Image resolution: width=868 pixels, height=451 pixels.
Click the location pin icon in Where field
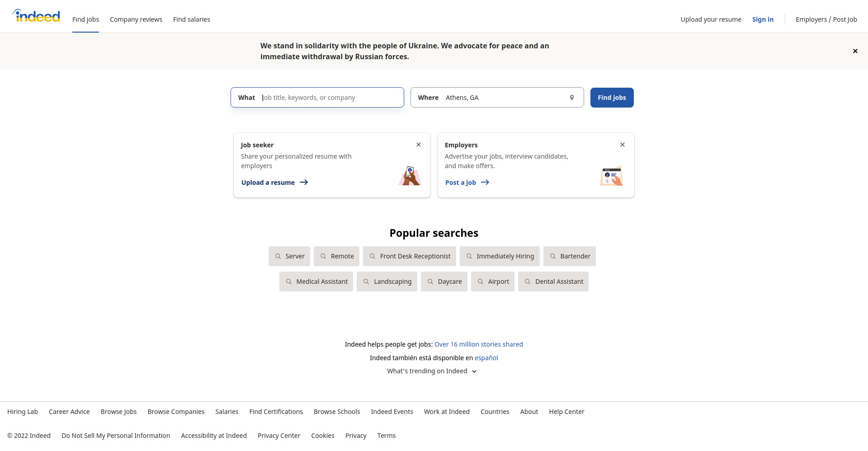tap(572, 98)
